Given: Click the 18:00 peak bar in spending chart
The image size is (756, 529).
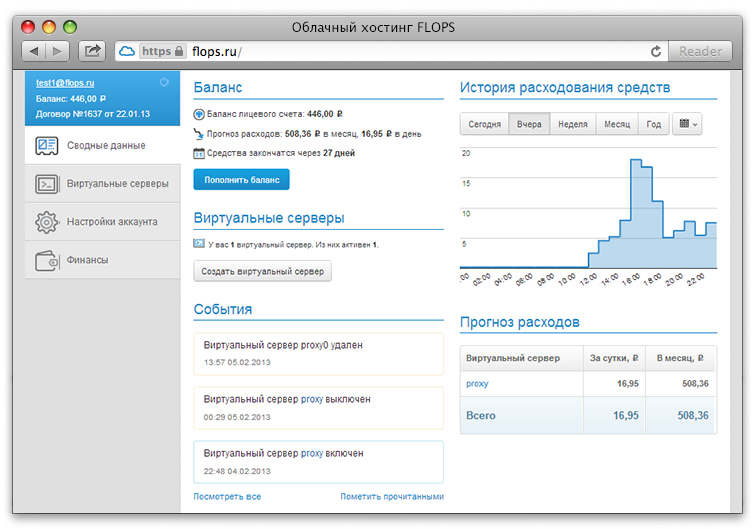Looking at the screenshot, I should pos(636,214).
